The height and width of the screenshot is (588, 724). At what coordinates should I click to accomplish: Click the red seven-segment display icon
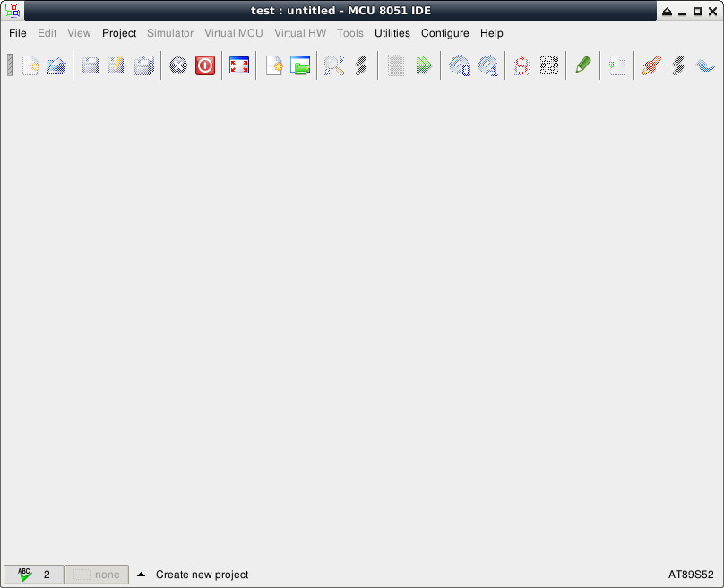tap(521, 65)
